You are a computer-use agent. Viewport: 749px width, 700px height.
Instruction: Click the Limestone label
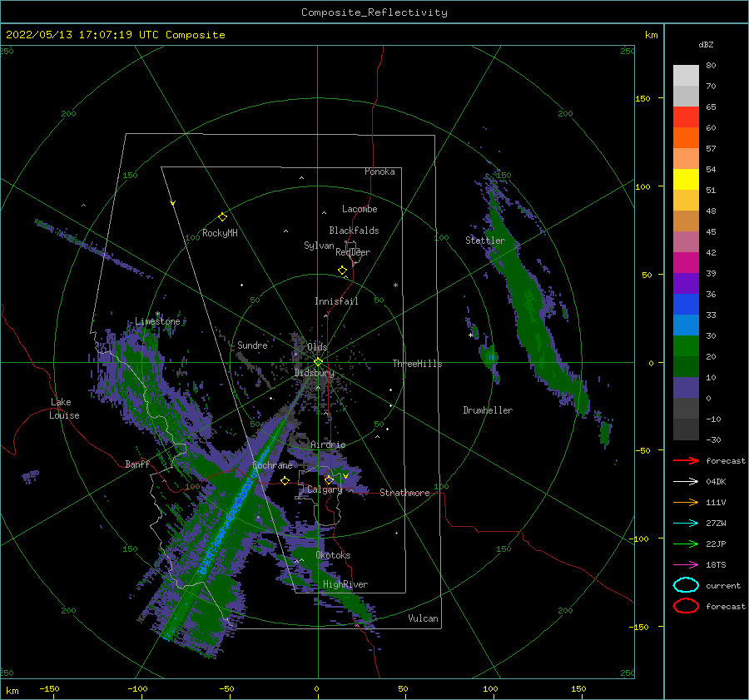coord(157,321)
